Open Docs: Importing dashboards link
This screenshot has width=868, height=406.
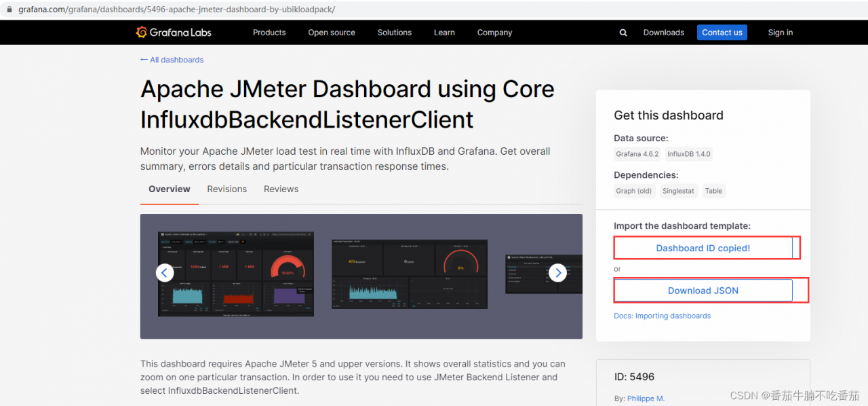[663, 316]
